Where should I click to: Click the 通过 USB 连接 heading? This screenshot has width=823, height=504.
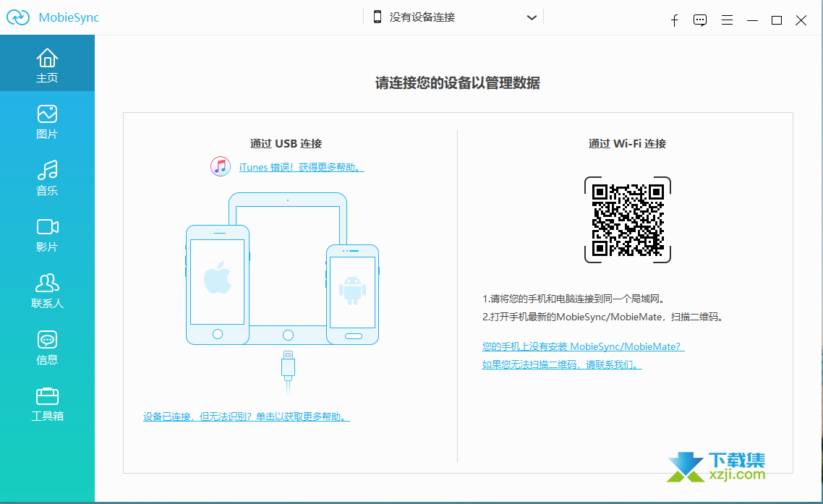pos(286,144)
